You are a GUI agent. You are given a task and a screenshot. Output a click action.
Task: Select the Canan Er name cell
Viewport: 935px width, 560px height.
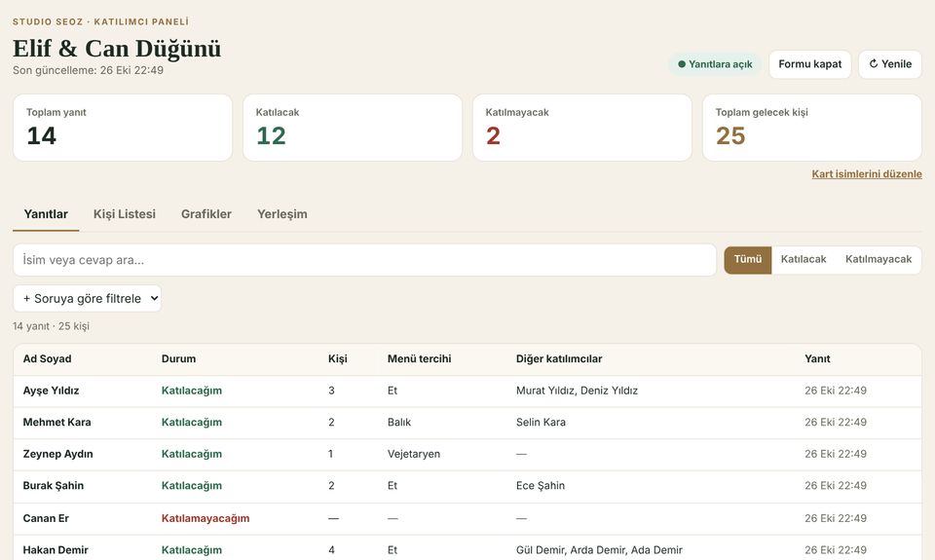pos(46,518)
